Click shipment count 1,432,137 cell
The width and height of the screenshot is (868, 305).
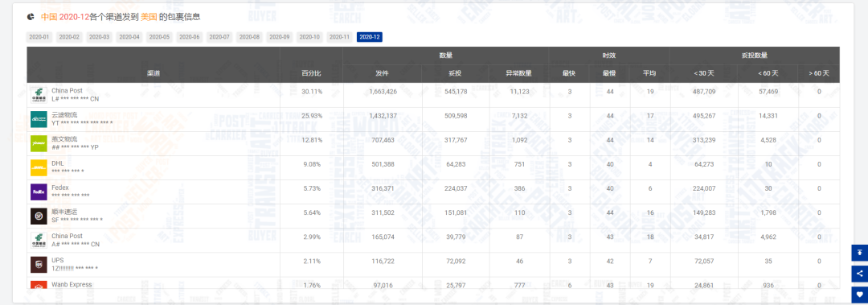coord(383,115)
